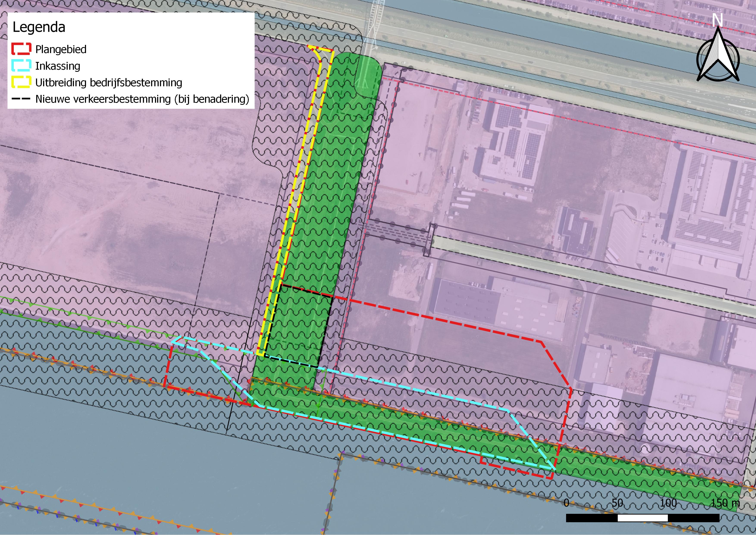
Task: Click the cyan Inkassing legend symbol
Action: pos(21,66)
